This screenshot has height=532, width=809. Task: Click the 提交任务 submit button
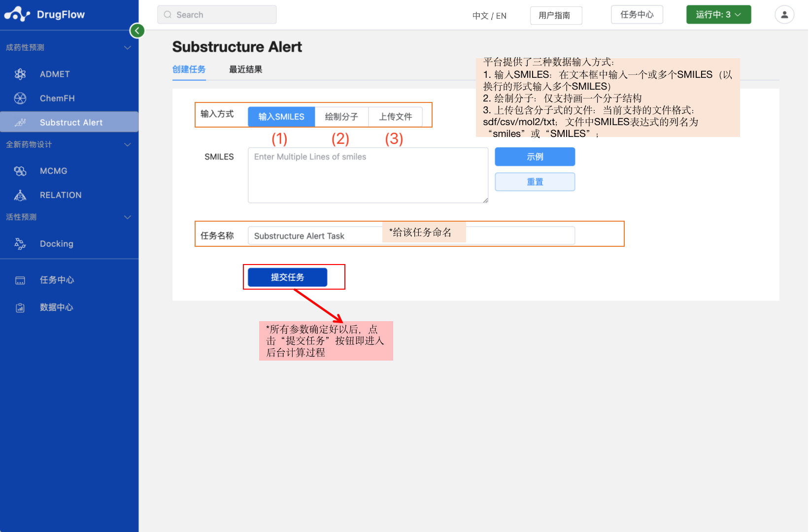click(287, 277)
